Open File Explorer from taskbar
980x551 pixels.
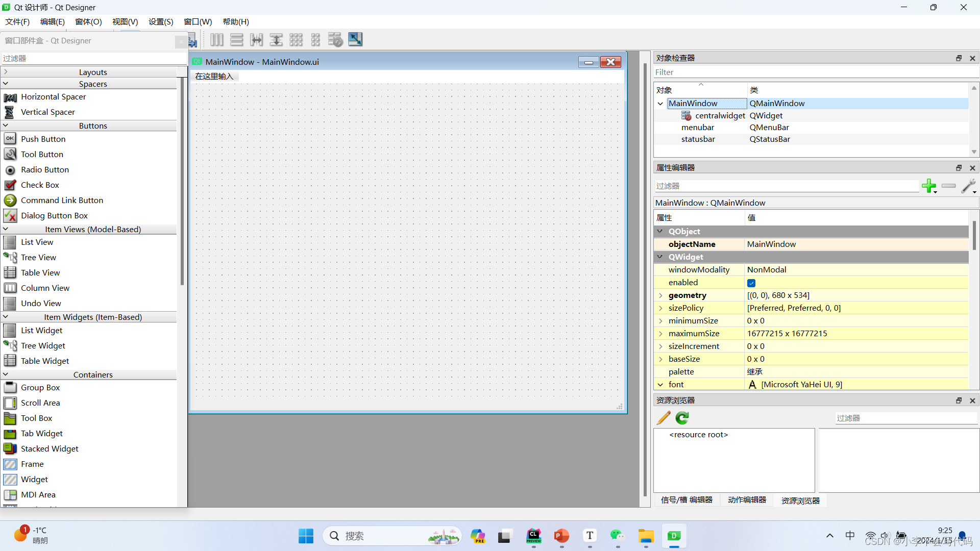646,536
